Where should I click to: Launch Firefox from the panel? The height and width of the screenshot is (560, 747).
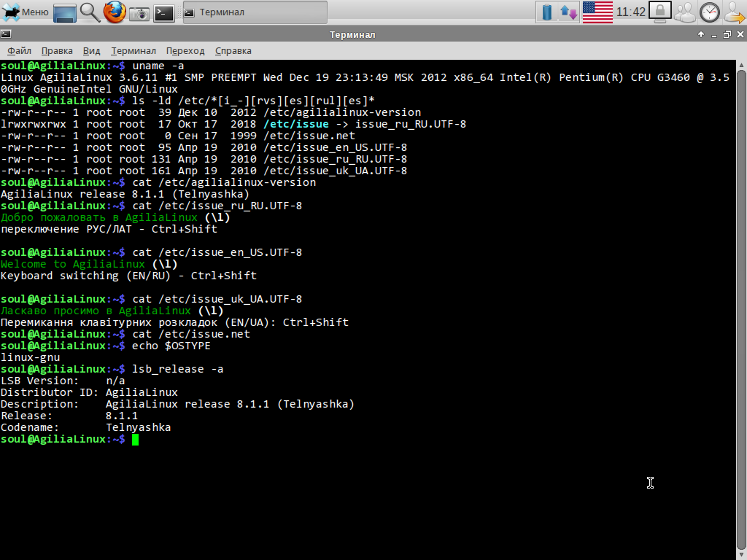click(x=115, y=12)
